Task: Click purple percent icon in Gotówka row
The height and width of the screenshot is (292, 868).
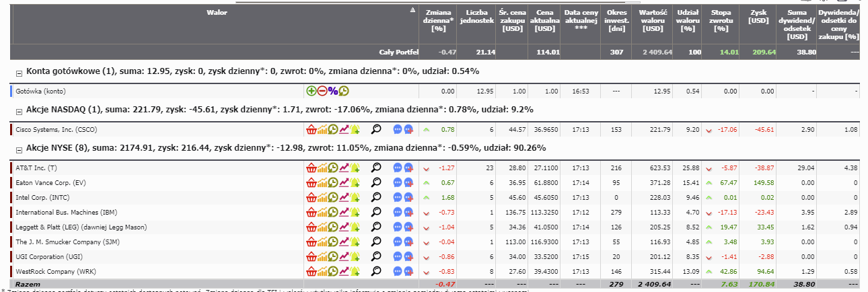Action: (333, 91)
